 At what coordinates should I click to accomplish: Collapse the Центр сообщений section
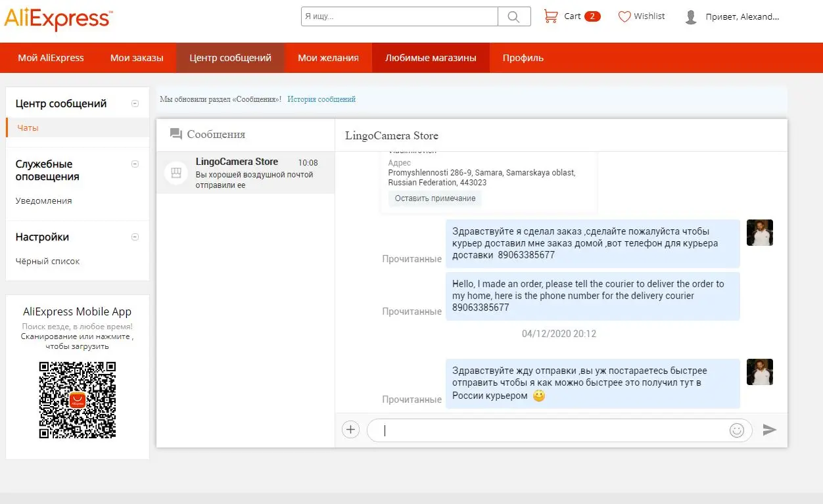coord(135,103)
